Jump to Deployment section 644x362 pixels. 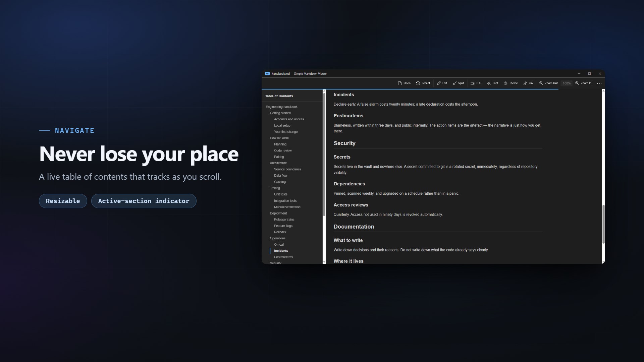click(x=278, y=214)
